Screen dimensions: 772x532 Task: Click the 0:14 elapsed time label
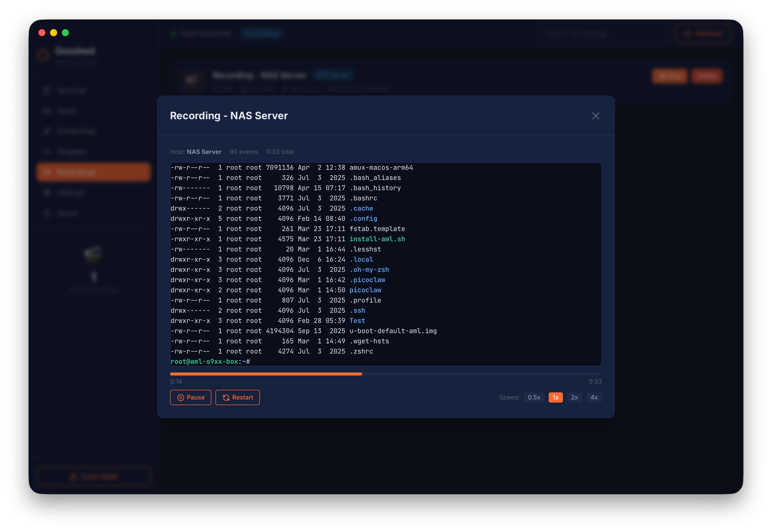pyautogui.click(x=176, y=381)
